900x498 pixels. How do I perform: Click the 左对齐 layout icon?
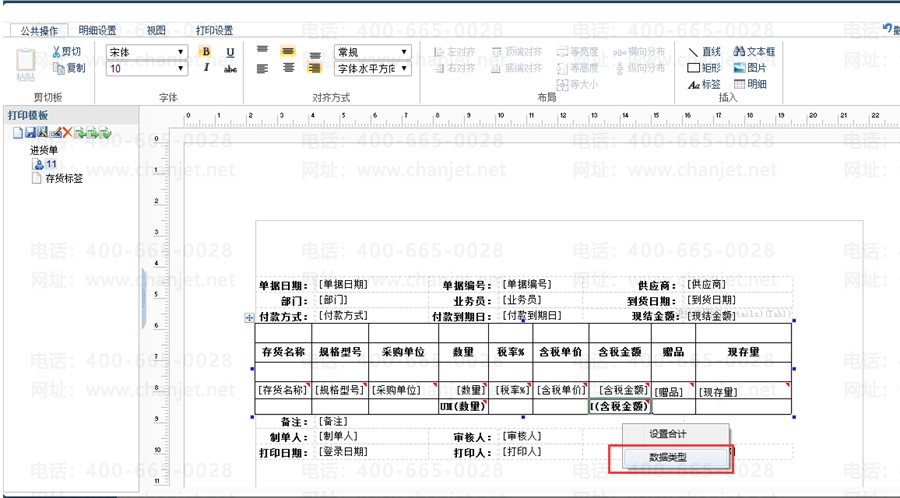(439, 52)
